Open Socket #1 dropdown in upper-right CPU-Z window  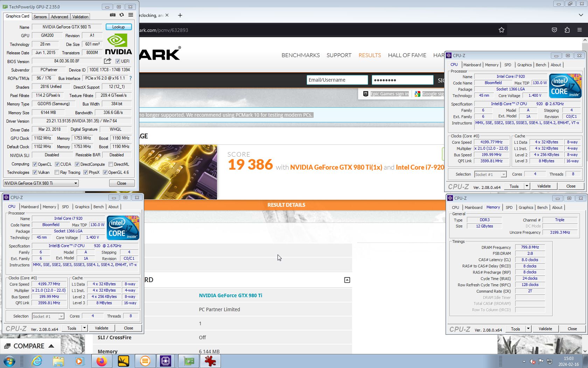pyautogui.click(x=490, y=174)
